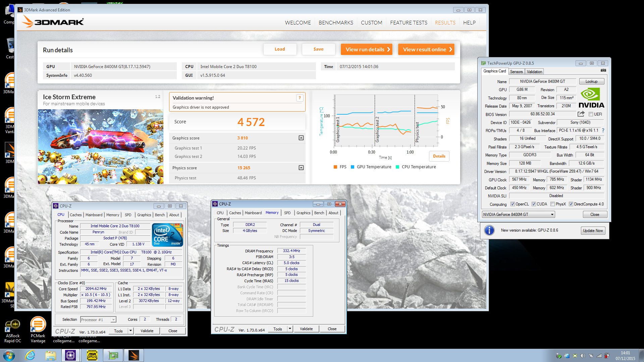Click the Ice Storm Extreme preview image
This screenshot has height=362, width=644.
[101, 146]
